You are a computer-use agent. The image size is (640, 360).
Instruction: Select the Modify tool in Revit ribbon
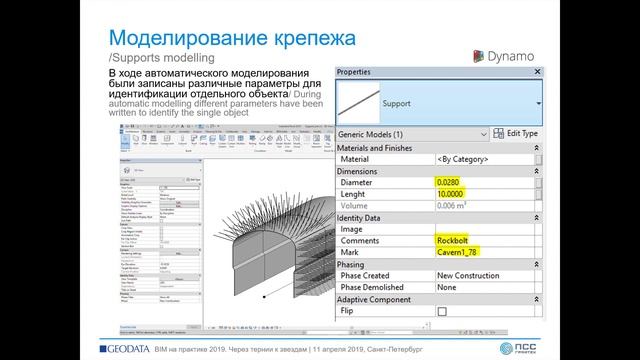tap(125, 141)
